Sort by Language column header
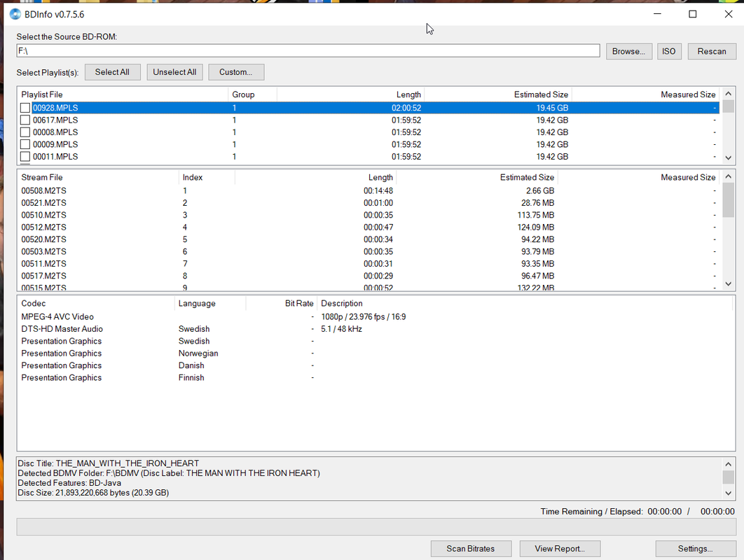The image size is (744, 560). pyautogui.click(x=210, y=304)
